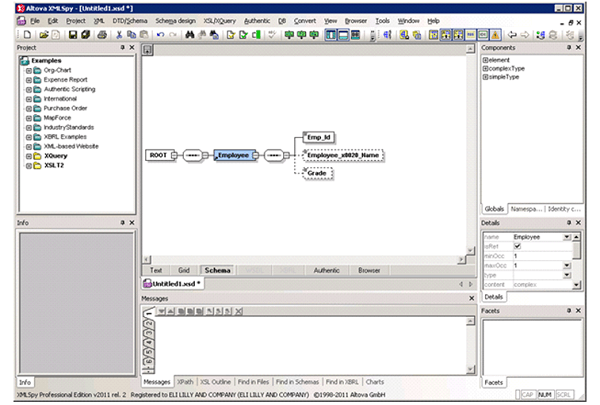Switch to the Browser view tab
Screen dimensions: 600x405
tap(369, 270)
